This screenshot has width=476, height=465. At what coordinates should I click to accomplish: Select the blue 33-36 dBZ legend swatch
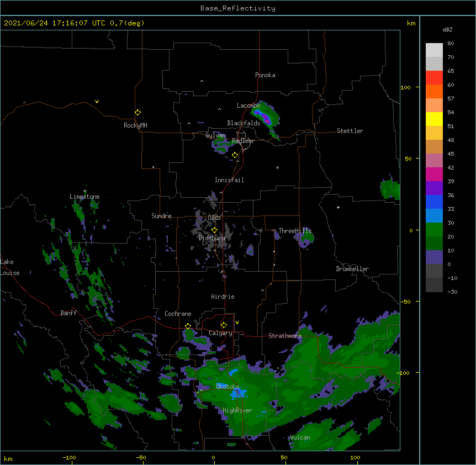pos(434,202)
